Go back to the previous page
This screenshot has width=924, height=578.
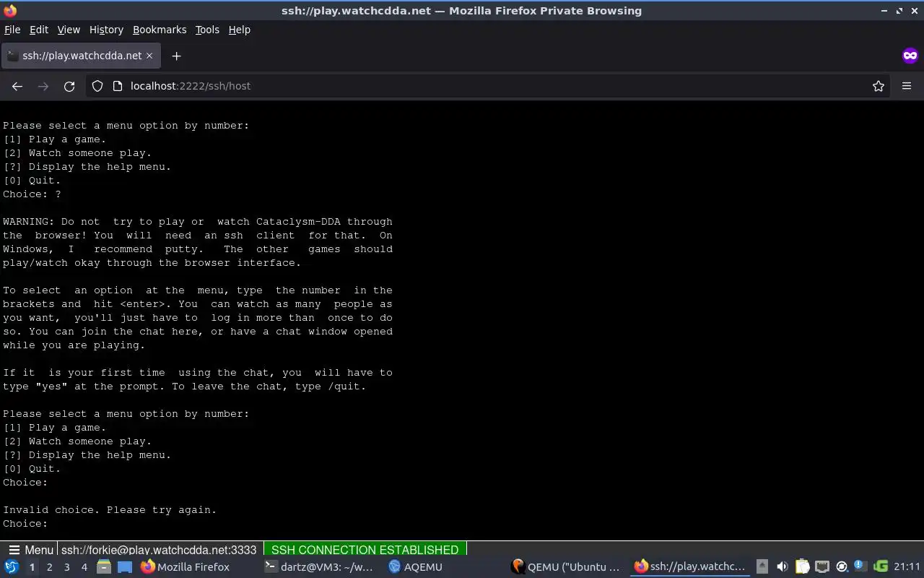17,86
